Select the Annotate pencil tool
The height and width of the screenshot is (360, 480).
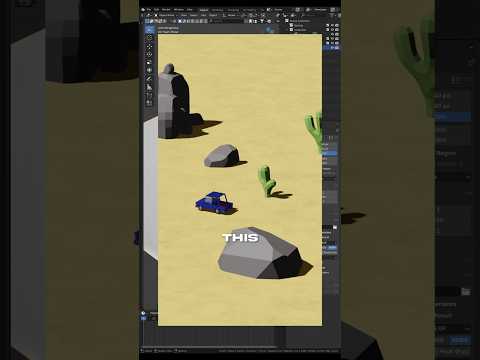point(149,79)
